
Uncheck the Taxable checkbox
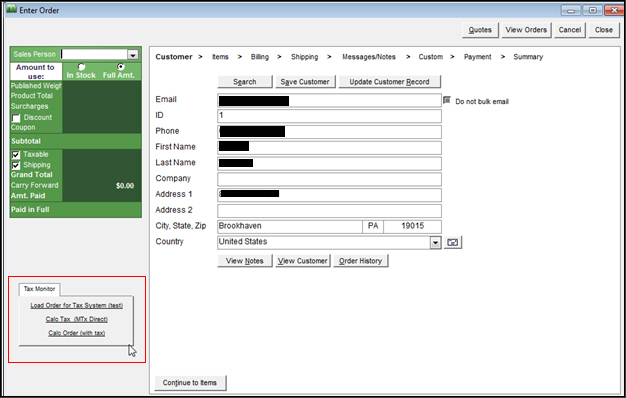coord(16,155)
